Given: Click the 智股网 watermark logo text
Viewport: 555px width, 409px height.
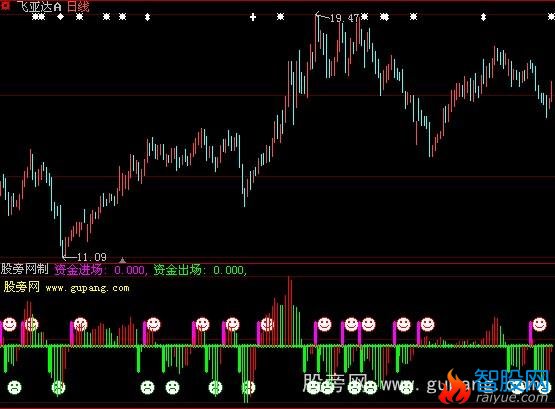Looking at the screenshot, I should pos(512,380).
